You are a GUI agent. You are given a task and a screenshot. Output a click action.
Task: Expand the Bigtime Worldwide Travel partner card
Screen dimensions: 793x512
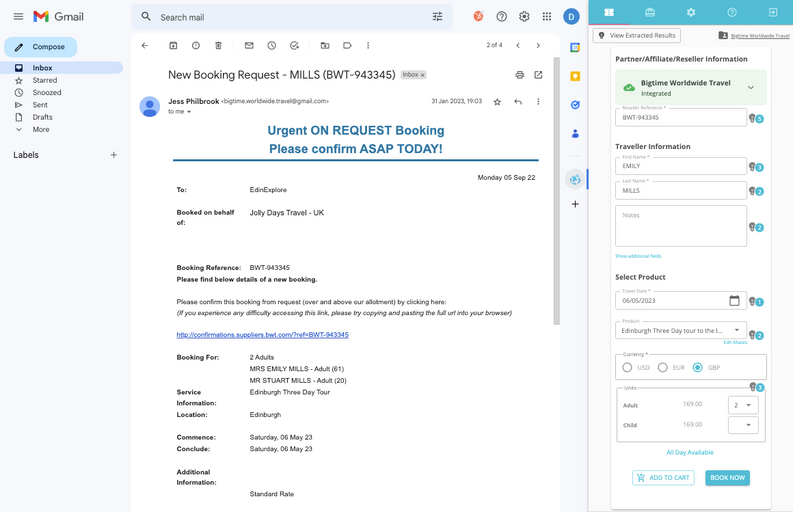[751, 88]
